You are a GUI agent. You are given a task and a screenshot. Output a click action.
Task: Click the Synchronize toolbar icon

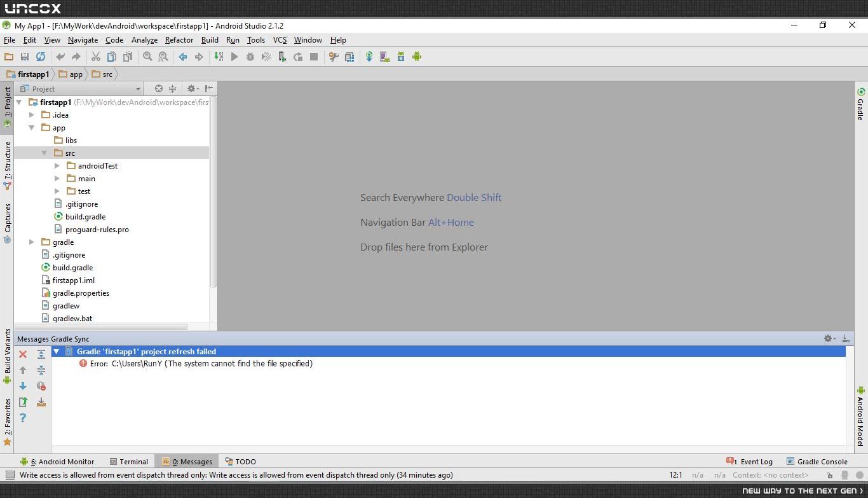[41, 57]
